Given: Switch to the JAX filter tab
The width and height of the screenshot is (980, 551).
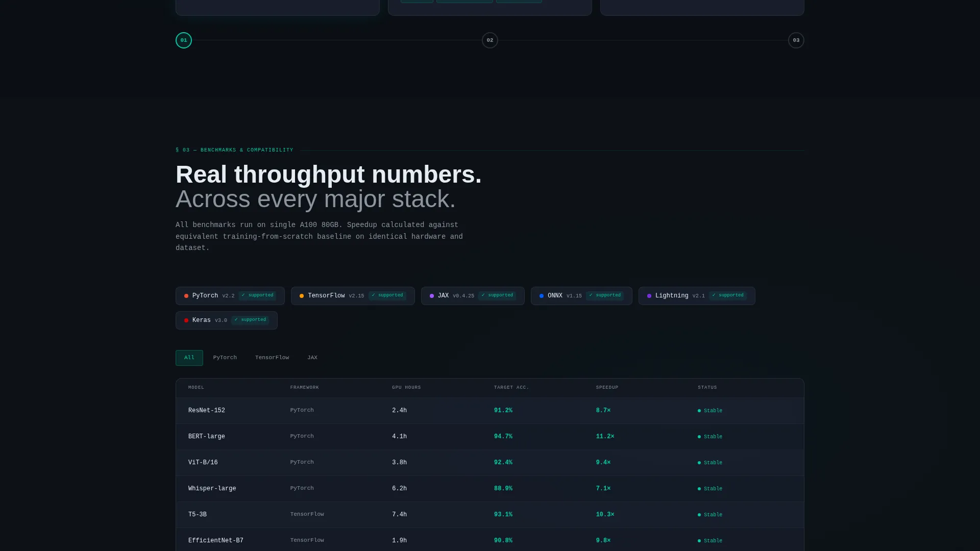Looking at the screenshot, I should point(312,358).
